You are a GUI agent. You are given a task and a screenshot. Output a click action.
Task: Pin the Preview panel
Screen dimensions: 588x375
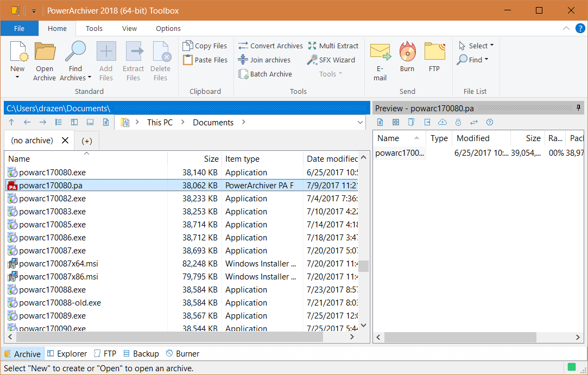click(579, 108)
